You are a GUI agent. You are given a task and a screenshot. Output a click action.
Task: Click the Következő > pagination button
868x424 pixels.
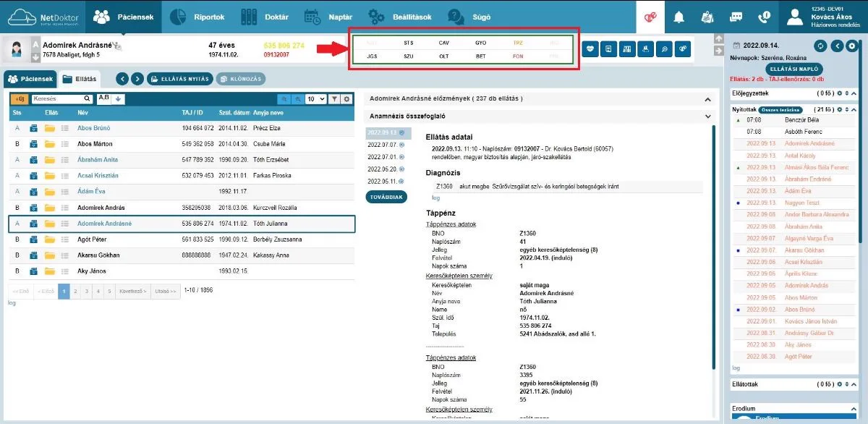click(133, 291)
